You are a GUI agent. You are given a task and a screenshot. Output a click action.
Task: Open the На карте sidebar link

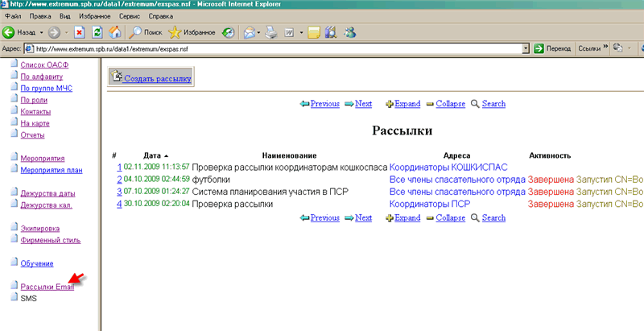pyautogui.click(x=35, y=123)
